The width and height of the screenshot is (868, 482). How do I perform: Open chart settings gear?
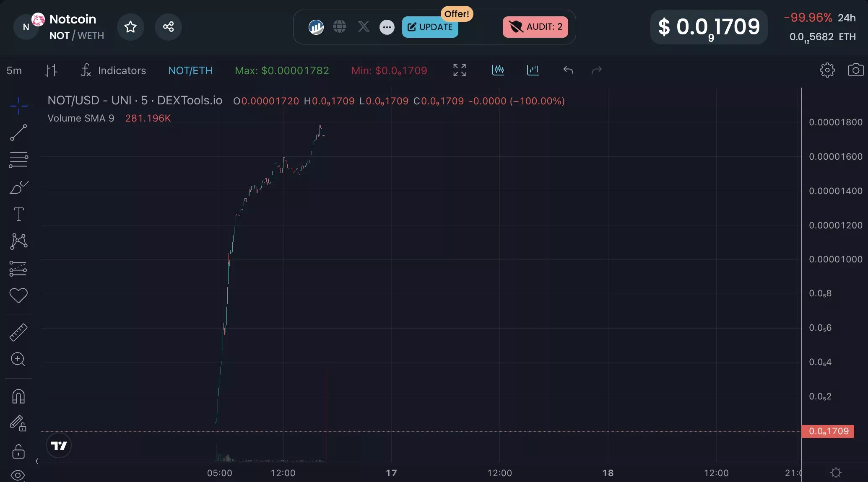click(x=827, y=70)
